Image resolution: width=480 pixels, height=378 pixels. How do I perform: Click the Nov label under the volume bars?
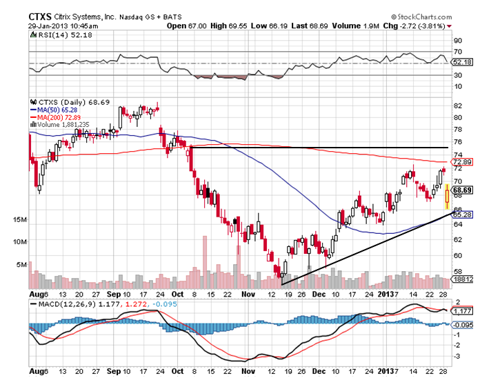click(248, 294)
